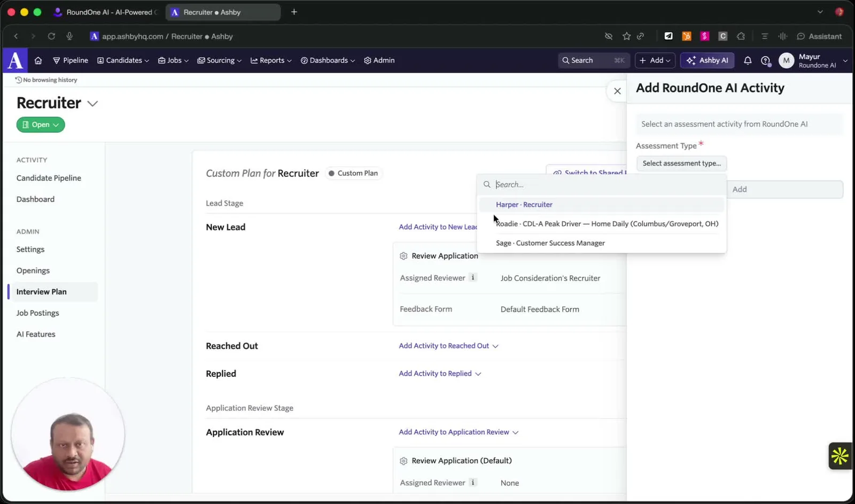
Task: Click the presenter webcam thumbnail
Action: (x=68, y=435)
